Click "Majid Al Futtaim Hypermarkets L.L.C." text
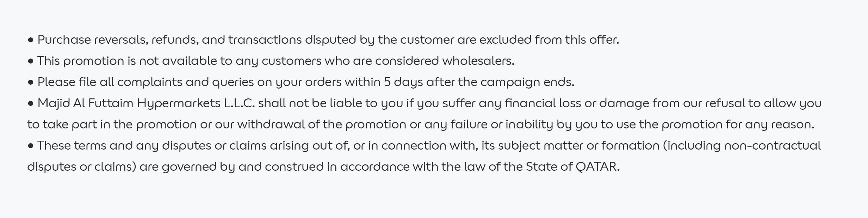The width and height of the screenshot is (868, 218). point(146,103)
